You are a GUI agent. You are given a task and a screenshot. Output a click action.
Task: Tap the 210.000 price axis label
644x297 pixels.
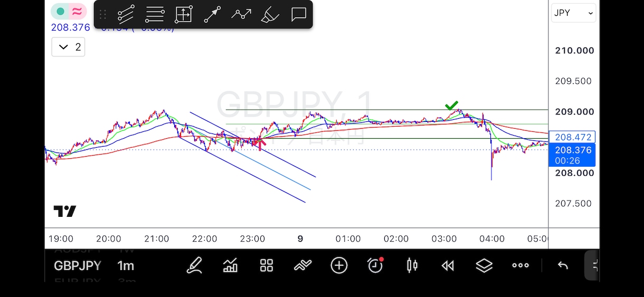pos(574,51)
